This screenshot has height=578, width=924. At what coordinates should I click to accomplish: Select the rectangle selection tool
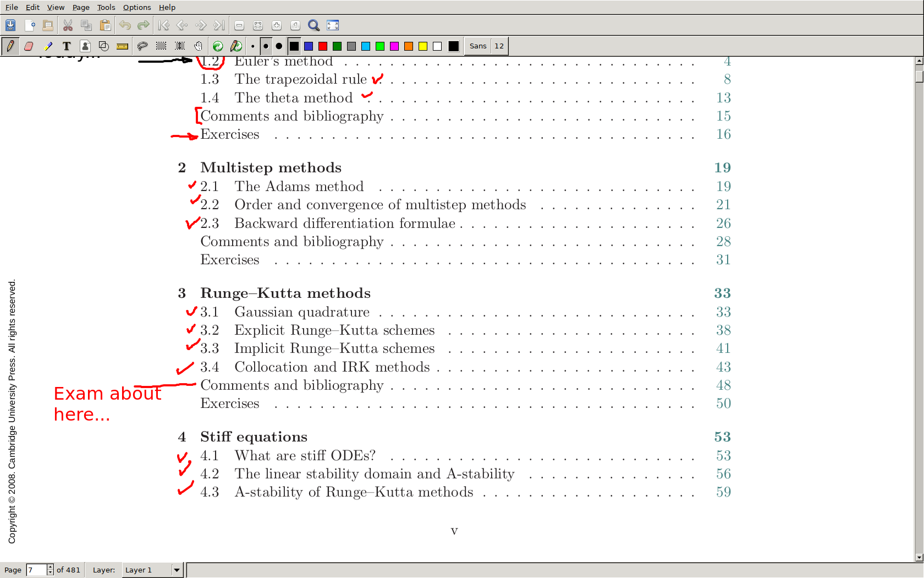pos(161,46)
